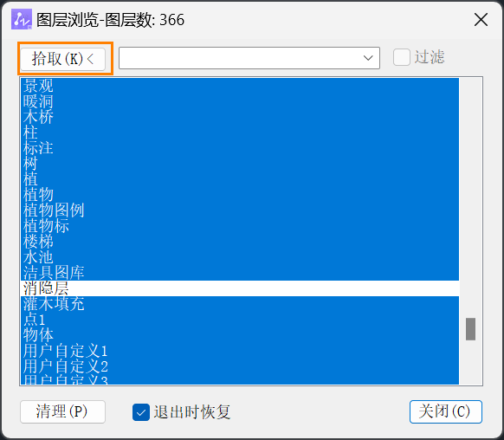Select the 灌木填充 layer entry
The image size is (504, 440).
pyautogui.click(x=240, y=304)
